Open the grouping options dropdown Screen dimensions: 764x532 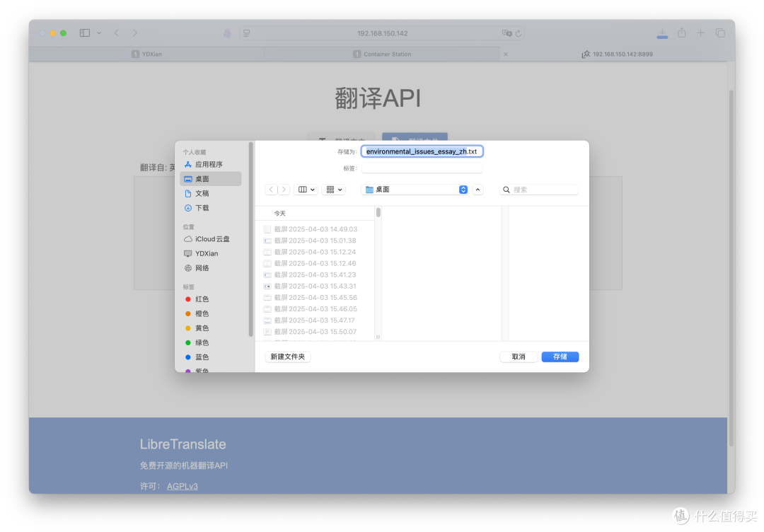[334, 190]
